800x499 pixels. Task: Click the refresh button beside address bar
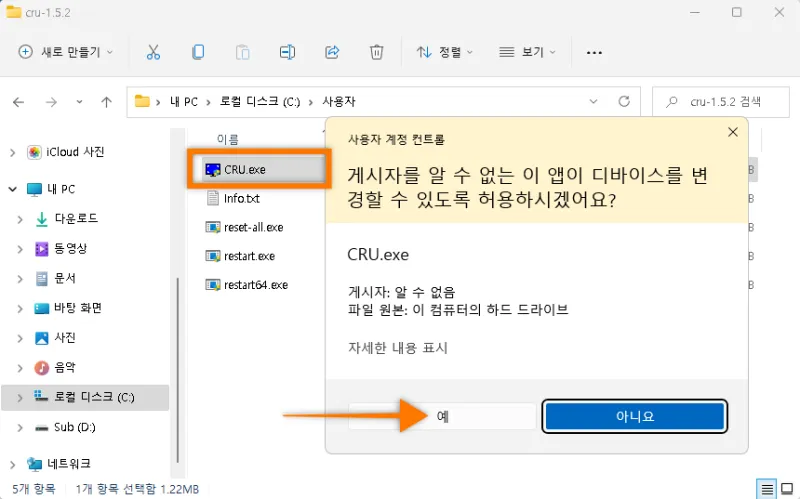(x=624, y=102)
